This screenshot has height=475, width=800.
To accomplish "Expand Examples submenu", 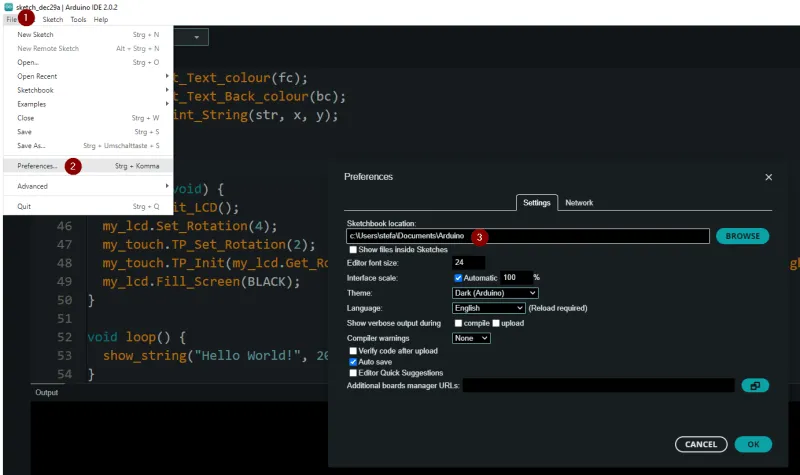I will tap(88, 104).
